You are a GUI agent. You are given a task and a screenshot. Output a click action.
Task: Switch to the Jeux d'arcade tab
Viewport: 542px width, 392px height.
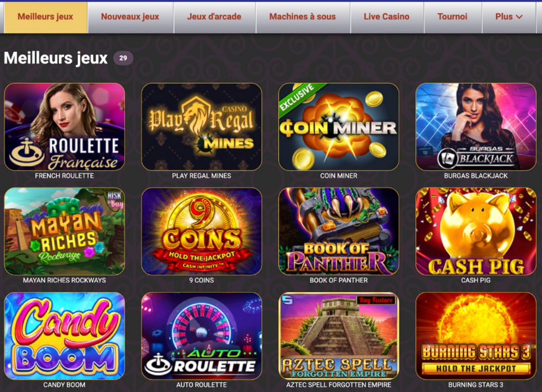point(214,17)
